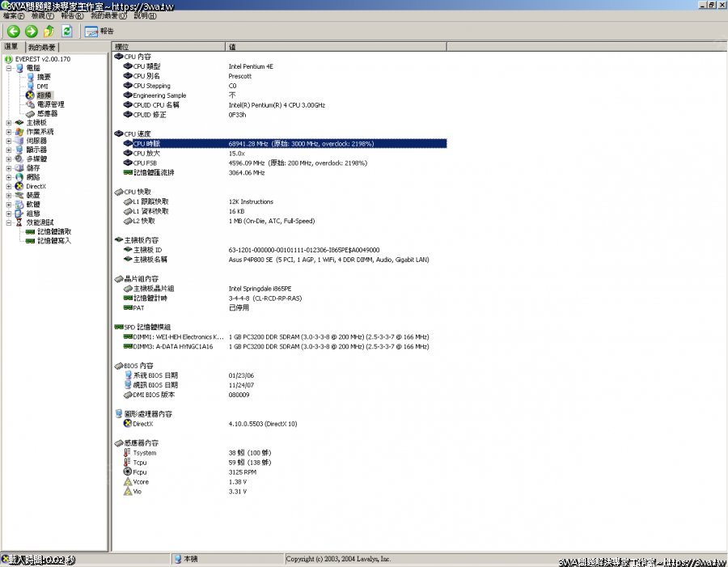Click the Up one level toolbar icon
This screenshot has width=728, height=567.
[49, 32]
